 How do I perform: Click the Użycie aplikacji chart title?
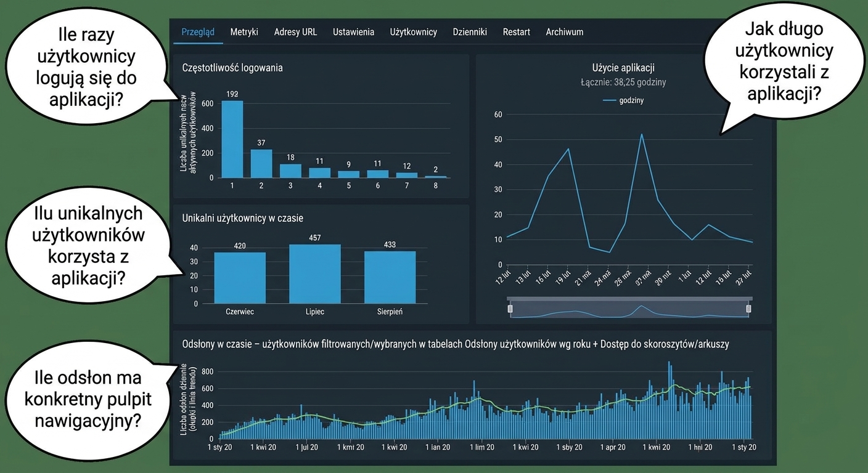coord(623,68)
